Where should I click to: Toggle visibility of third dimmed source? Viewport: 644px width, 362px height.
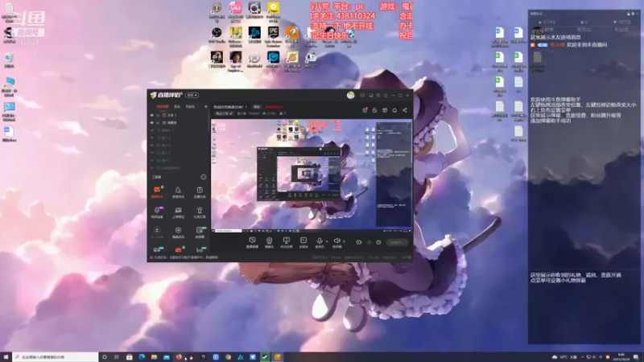[152, 130]
